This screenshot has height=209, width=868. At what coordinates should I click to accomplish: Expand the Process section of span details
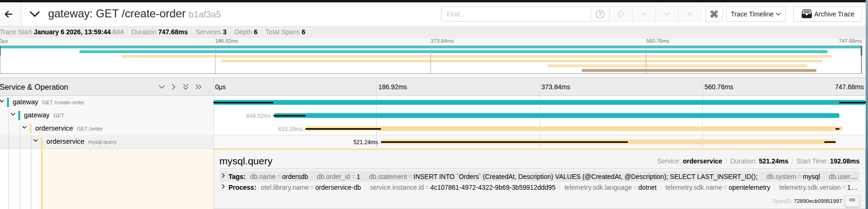click(x=223, y=187)
